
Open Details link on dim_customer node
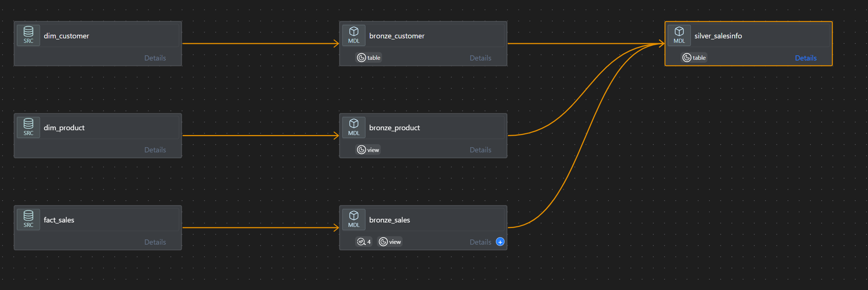click(x=155, y=58)
